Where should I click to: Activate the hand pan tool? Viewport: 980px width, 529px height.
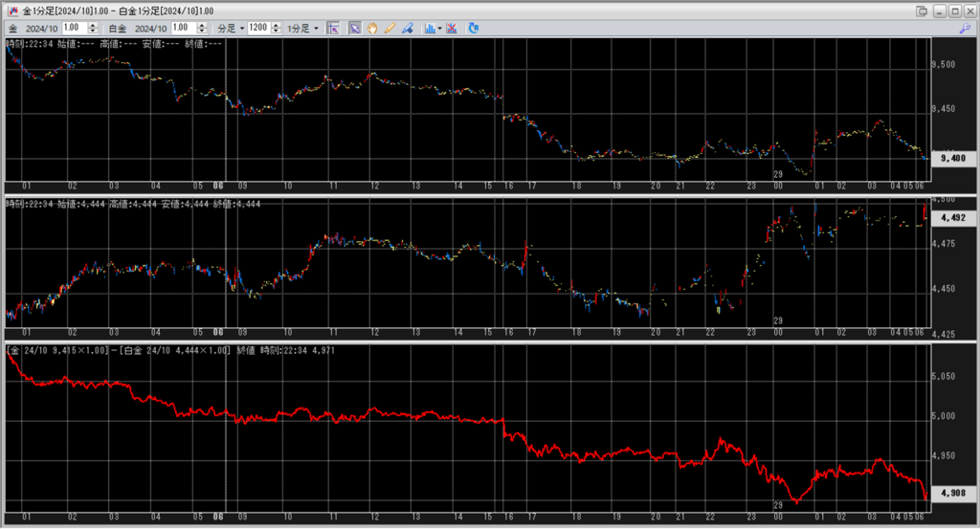point(372,28)
